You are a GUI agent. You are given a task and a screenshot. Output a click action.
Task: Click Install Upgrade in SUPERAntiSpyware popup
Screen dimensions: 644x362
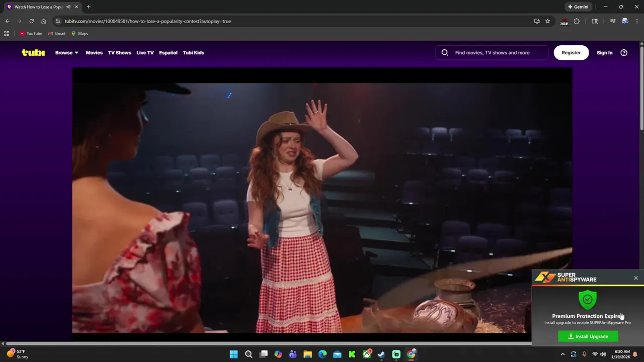pyautogui.click(x=588, y=336)
